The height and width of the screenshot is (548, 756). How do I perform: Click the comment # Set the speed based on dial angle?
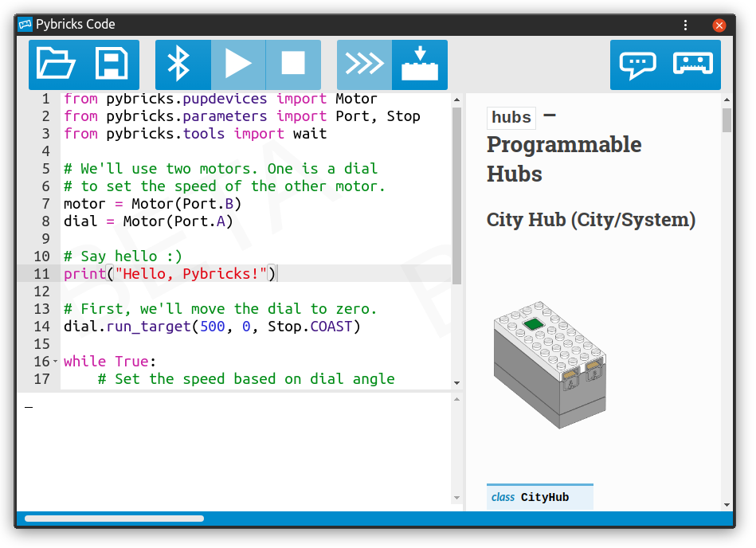coord(246,379)
